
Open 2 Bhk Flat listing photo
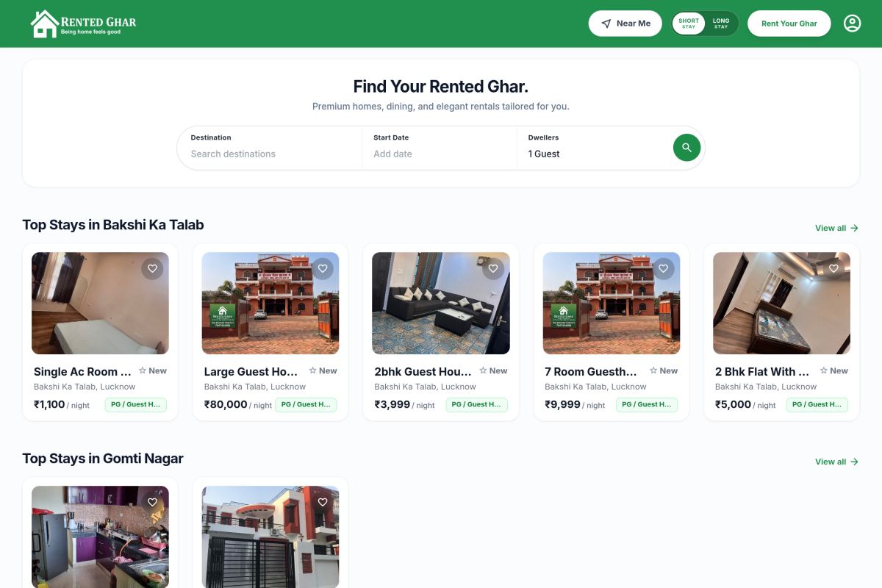tap(781, 304)
